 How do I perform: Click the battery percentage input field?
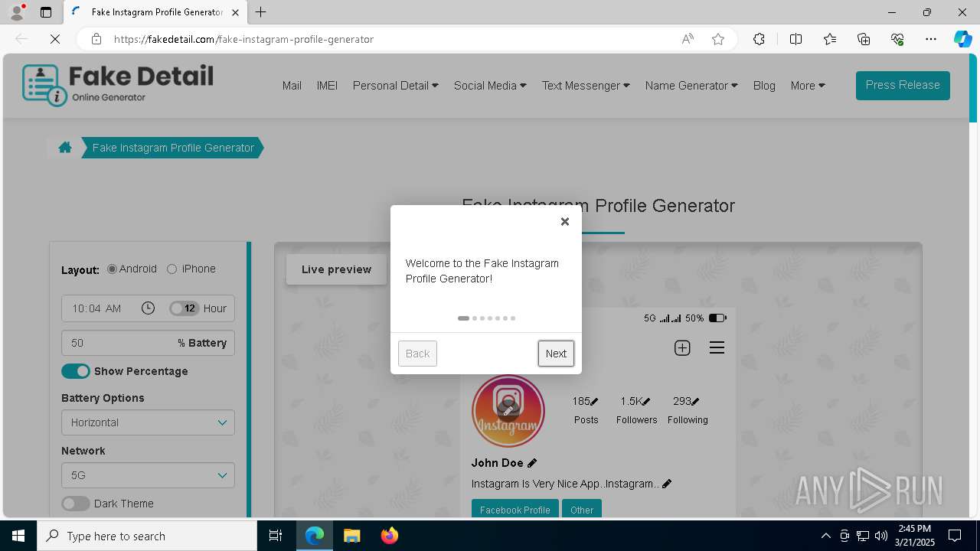click(148, 343)
